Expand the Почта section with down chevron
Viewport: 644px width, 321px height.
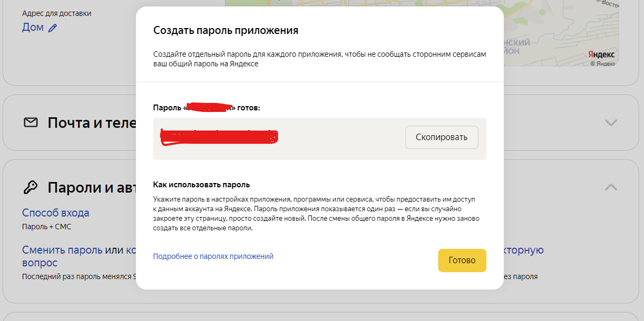click(x=611, y=123)
